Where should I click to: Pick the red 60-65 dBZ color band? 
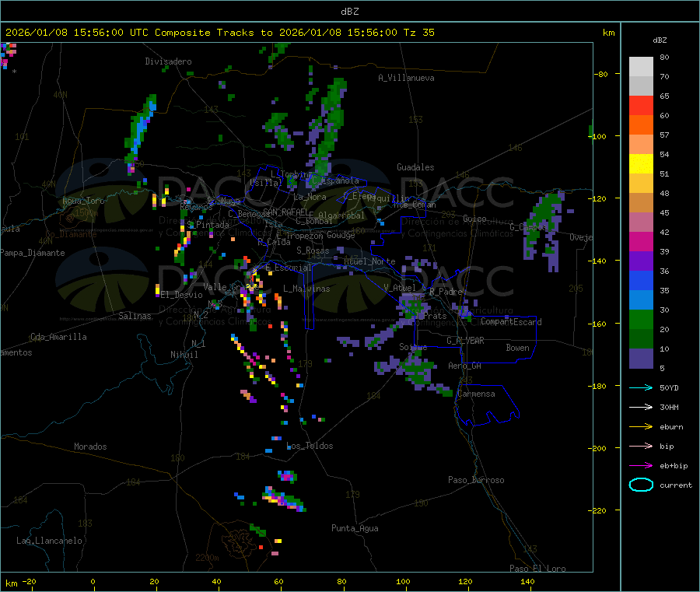coord(641,105)
